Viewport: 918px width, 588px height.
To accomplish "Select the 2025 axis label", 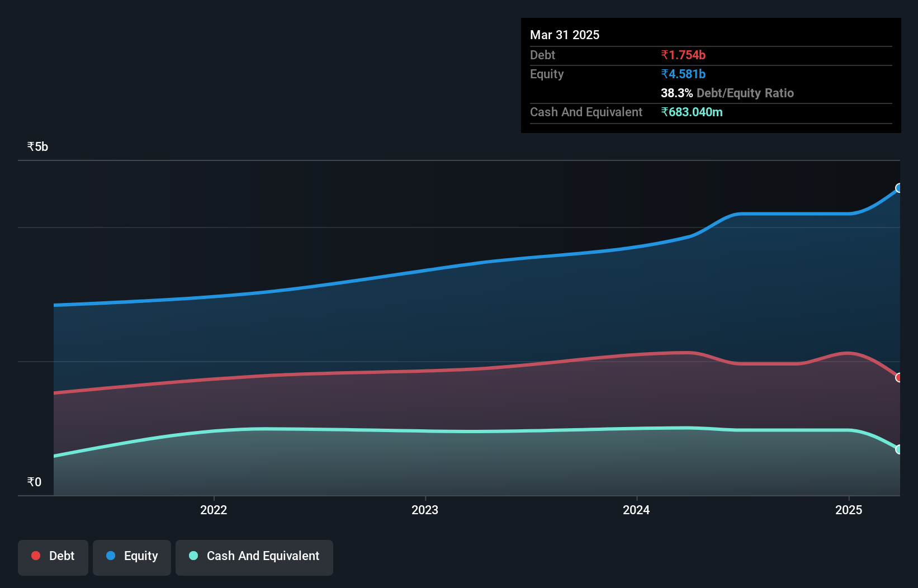I will (849, 510).
